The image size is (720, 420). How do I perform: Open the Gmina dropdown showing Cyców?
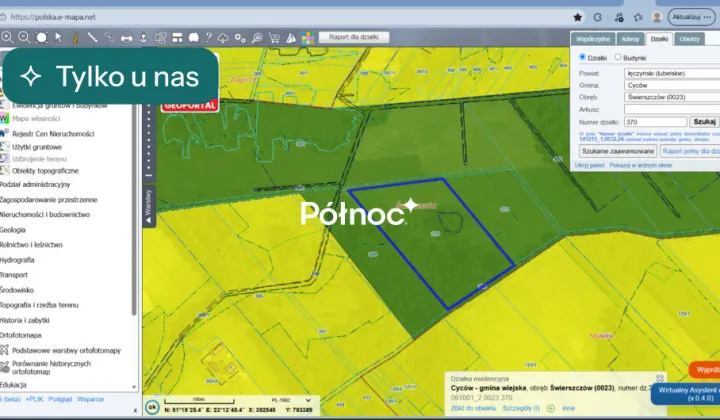pos(672,85)
